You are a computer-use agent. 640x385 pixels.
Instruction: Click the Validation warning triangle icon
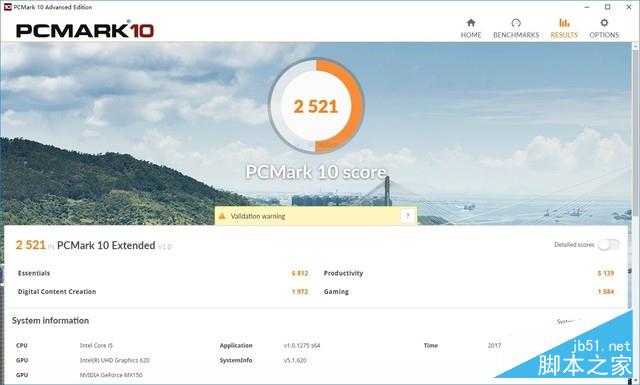point(222,216)
